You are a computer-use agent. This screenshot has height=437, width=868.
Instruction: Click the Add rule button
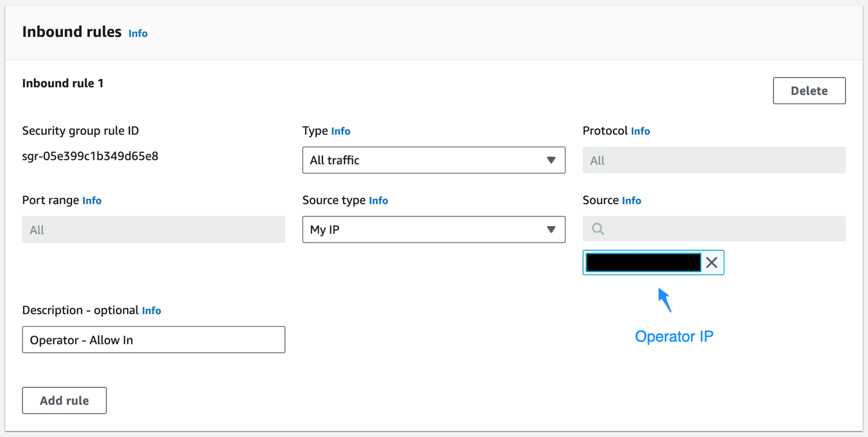64,401
